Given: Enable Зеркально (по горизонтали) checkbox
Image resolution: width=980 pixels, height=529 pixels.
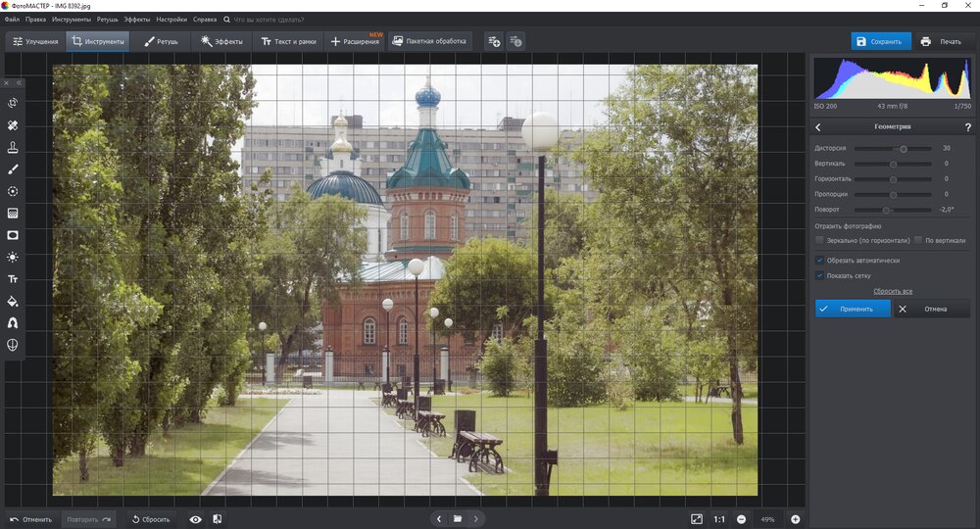Looking at the screenshot, I should [819, 240].
